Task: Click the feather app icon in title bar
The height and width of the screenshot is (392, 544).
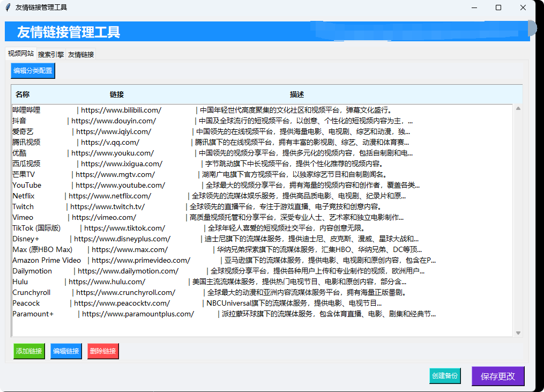Action: point(8,8)
